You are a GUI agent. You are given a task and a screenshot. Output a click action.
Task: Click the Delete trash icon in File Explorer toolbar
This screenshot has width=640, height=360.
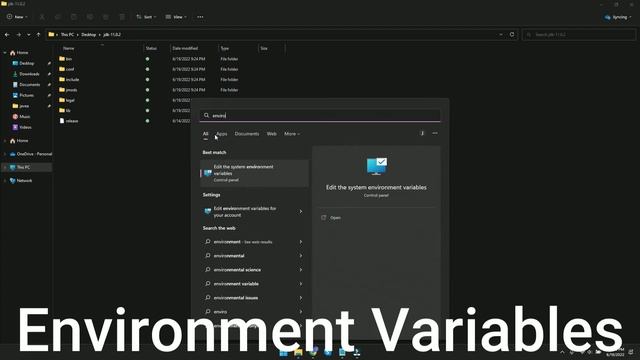[122, 17]
